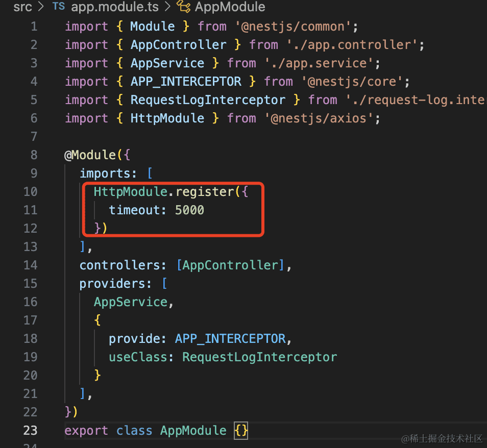487x448 pixels.
Task: Click the chevron between src and app.module.ts
Action: pyautogui.click(x=42, y=7)
